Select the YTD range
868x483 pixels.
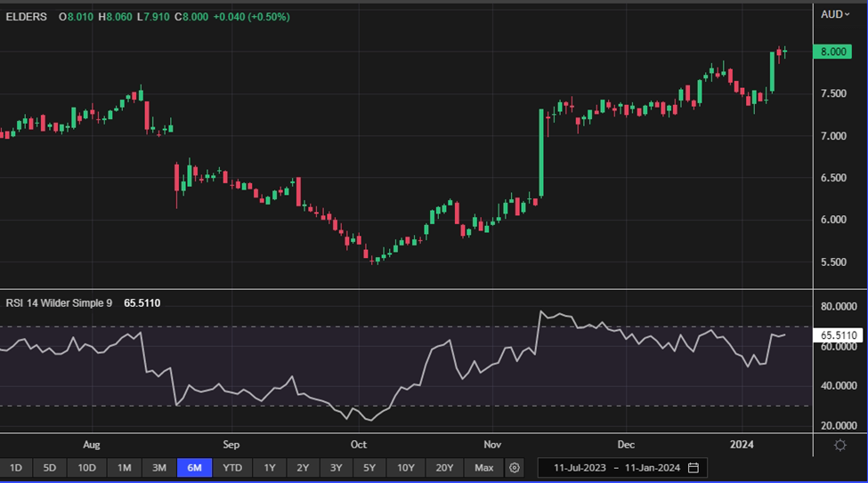click(x=232, y=468)
